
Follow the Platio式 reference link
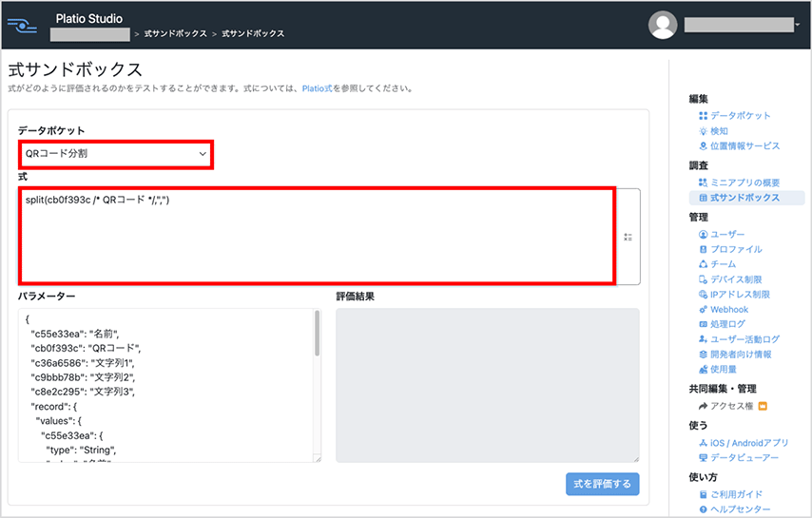pos(316,88)
